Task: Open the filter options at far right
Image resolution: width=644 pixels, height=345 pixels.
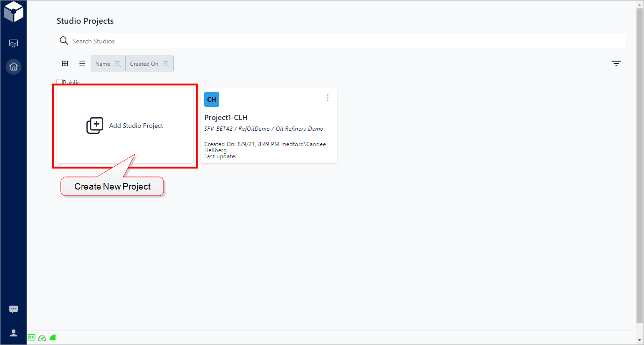Action: 616,64
